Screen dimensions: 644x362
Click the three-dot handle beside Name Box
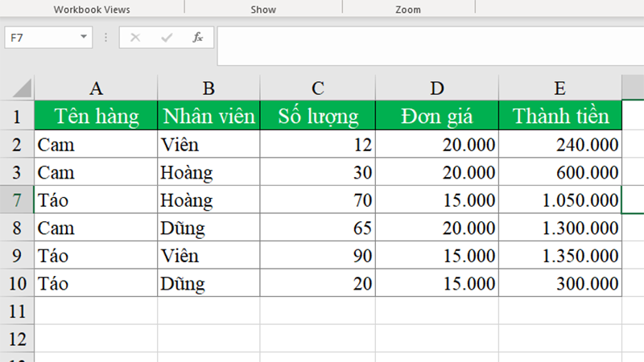[x=106, y=37]
